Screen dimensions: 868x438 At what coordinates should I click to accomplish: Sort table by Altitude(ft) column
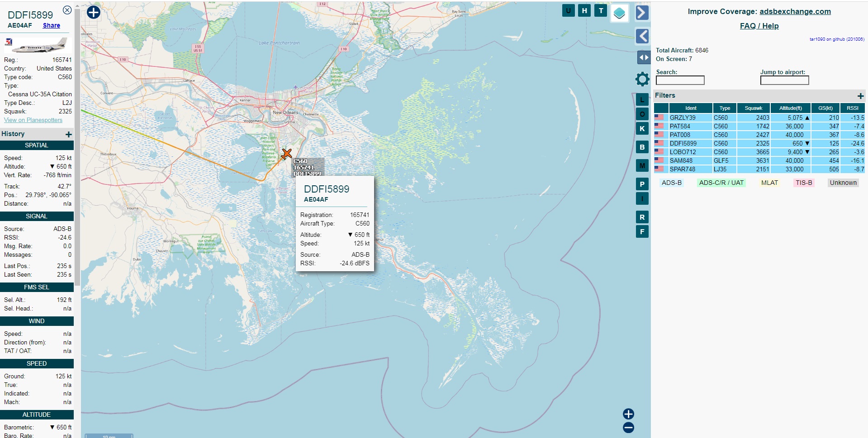(x=791, y=108)
